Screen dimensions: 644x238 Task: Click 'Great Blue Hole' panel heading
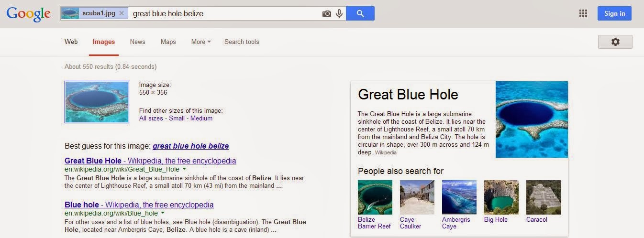408,95
